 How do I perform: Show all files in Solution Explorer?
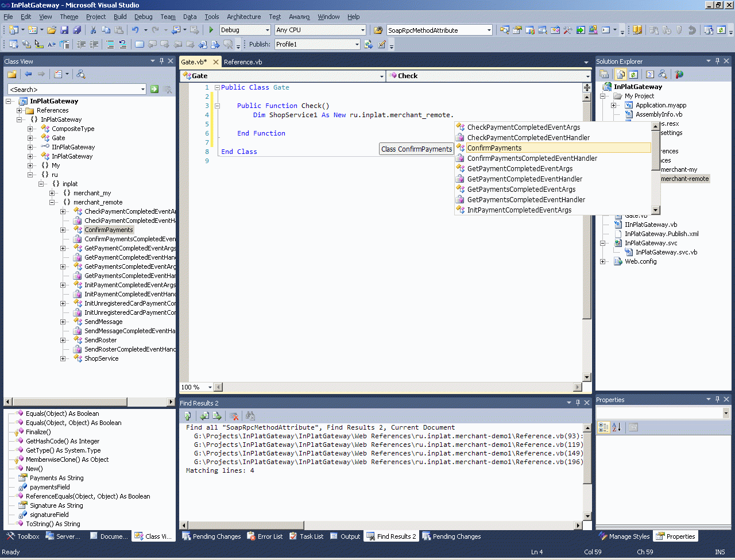[x=621, y=74]
